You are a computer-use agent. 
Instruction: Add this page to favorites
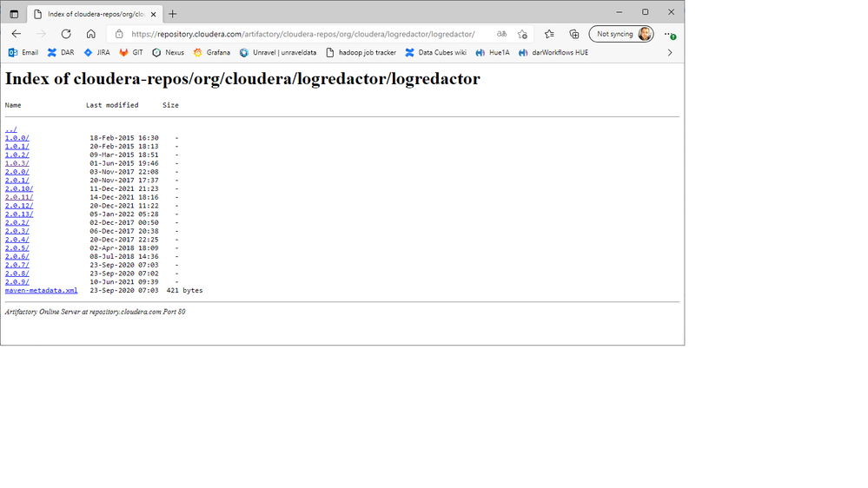(x=522, y=35)
